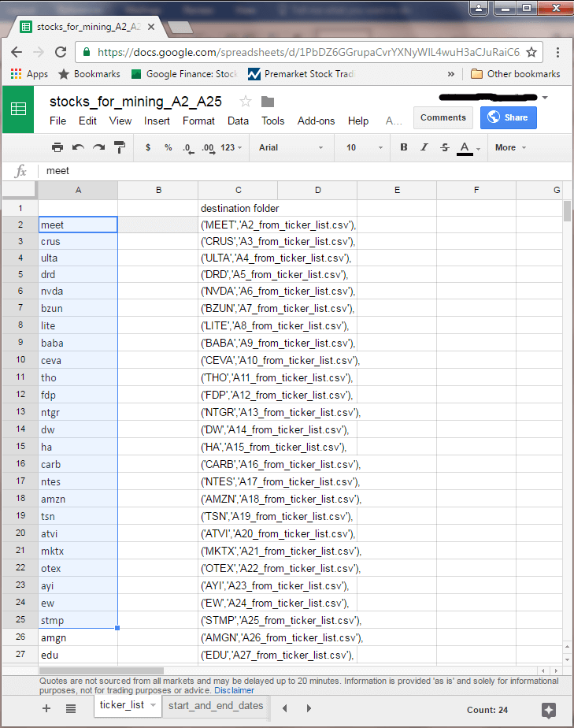Open Premarket Stock Trading bookmark
The height and width of the screenshot is (728, 574).
coord(301,74)
